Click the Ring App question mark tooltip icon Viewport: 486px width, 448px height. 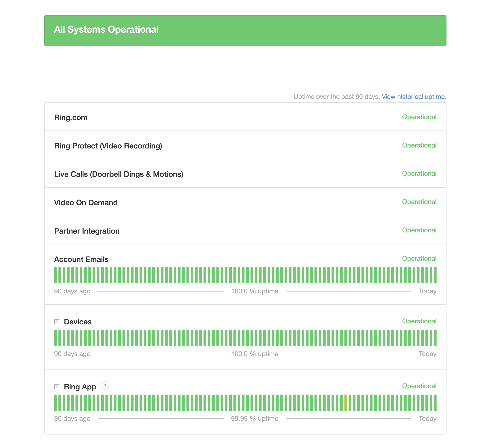(x=105, y=386)
